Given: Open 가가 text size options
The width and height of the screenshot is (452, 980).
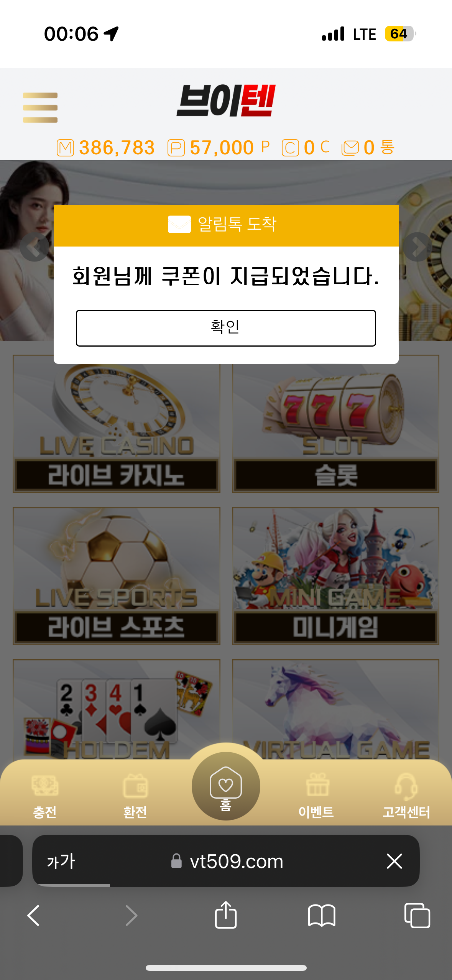Looking at the screenshot, I should (61, 861).
